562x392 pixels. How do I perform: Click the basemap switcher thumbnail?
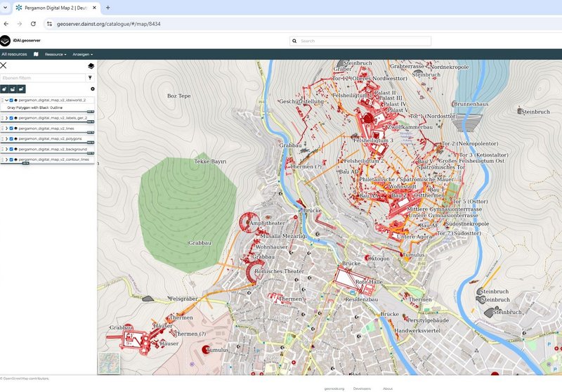click(109, 362)
